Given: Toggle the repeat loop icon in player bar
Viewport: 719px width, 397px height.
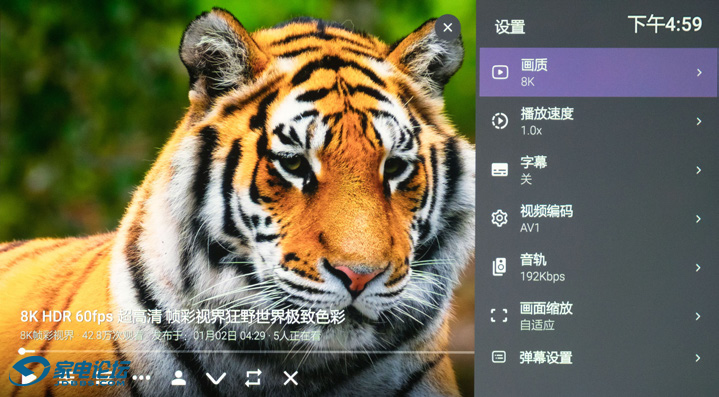Looking at the screenshot, I should 253,378.
